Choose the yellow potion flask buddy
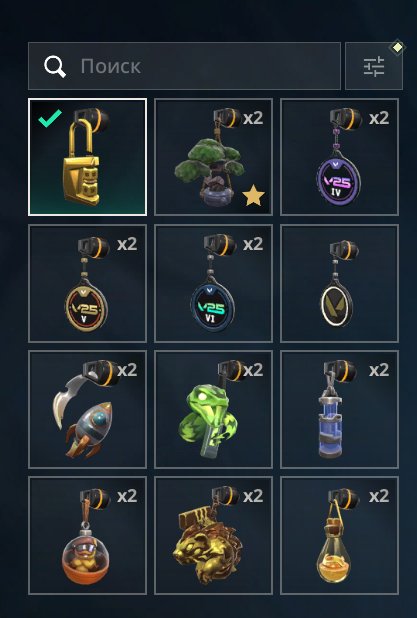 [339, 536]
